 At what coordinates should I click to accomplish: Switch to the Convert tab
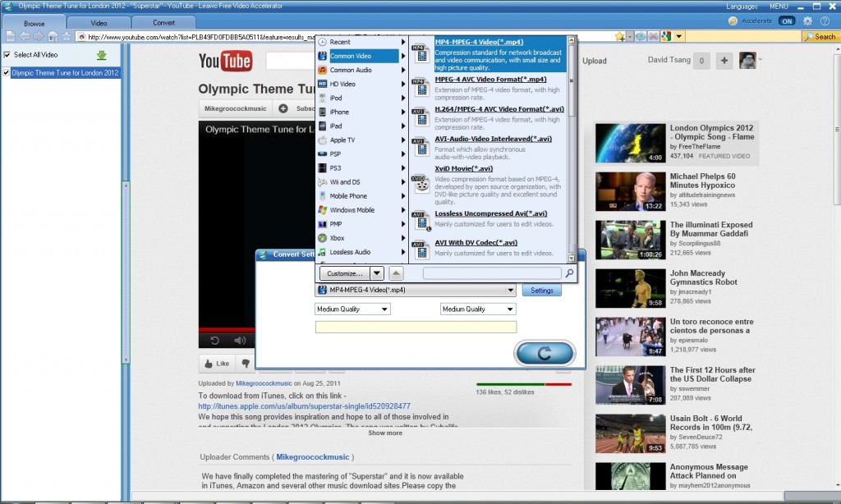coord(163,23)
